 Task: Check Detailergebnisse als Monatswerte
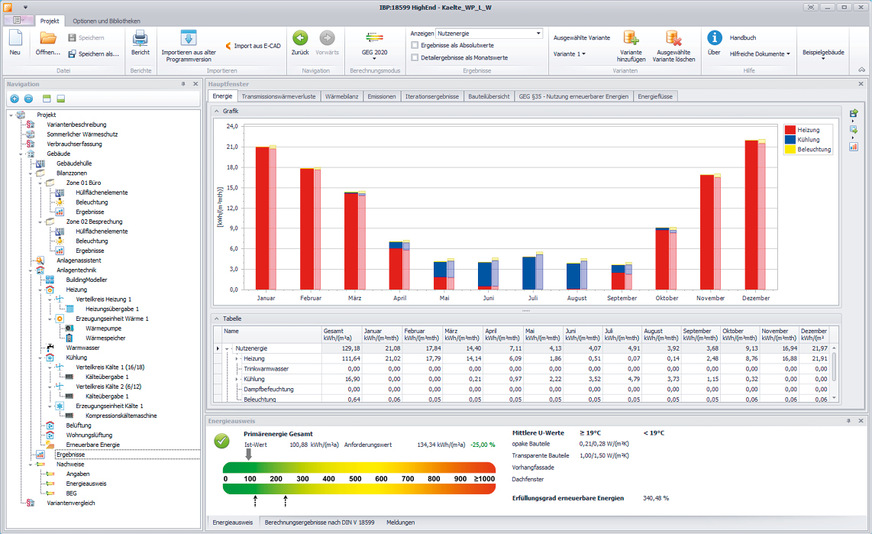415,58
